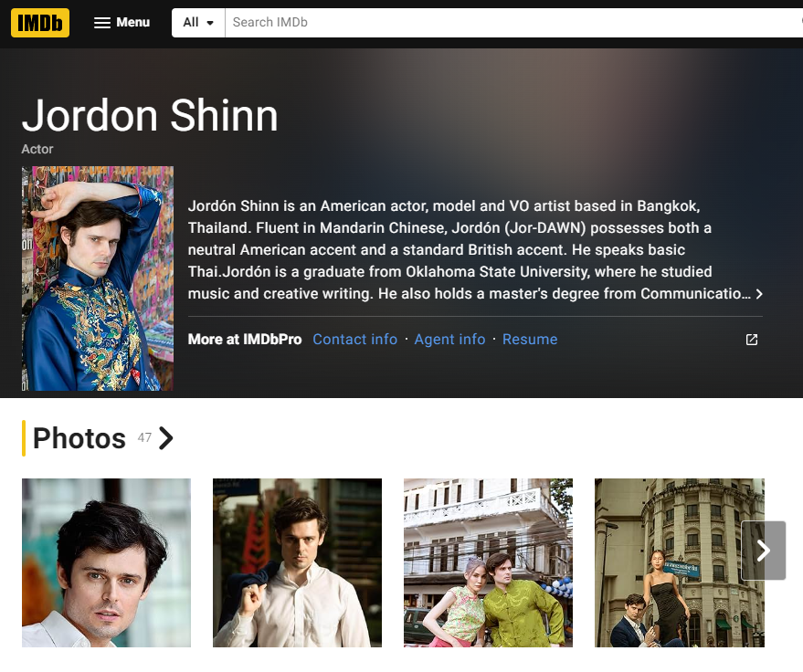
Task: Expand full biography with chevron
Action: 759,294
